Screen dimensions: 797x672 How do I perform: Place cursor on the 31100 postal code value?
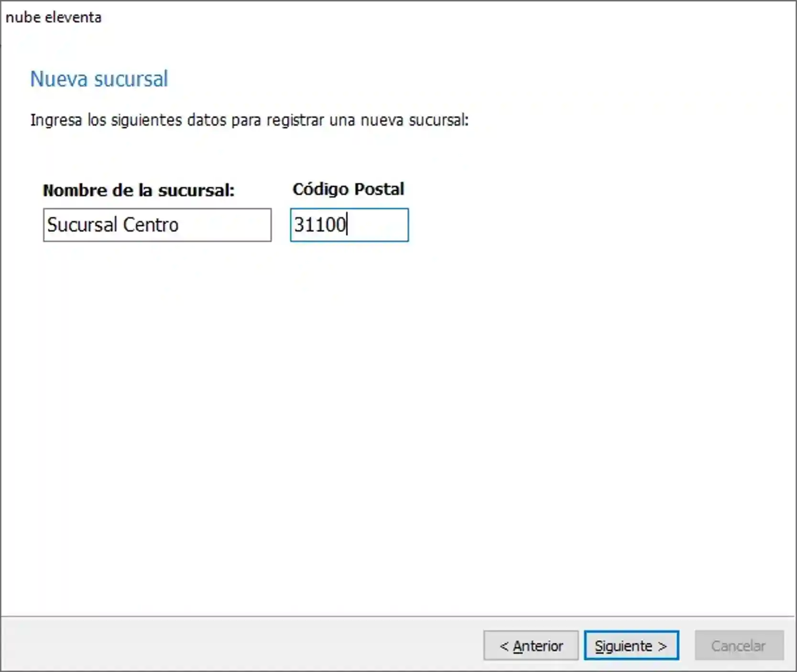[x=319, y=225]
